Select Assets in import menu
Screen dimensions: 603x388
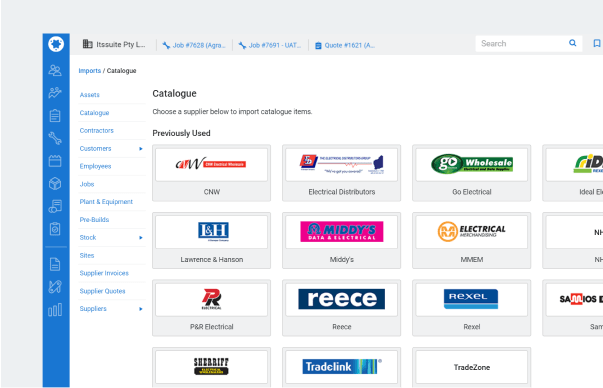[90, 95]
